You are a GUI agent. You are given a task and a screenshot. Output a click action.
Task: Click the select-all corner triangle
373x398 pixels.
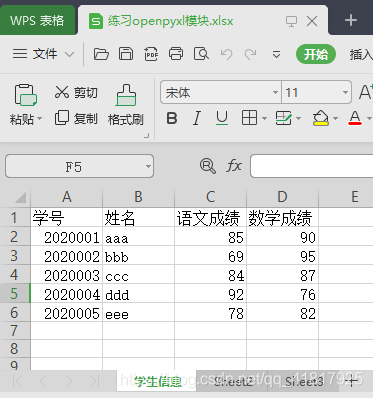click(20, 197)
